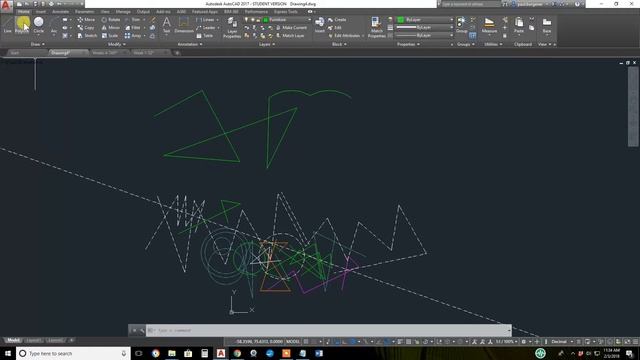Screen dimensions: 640x360
Task: Activate the Mirror command
Action: tap(111, 27)
